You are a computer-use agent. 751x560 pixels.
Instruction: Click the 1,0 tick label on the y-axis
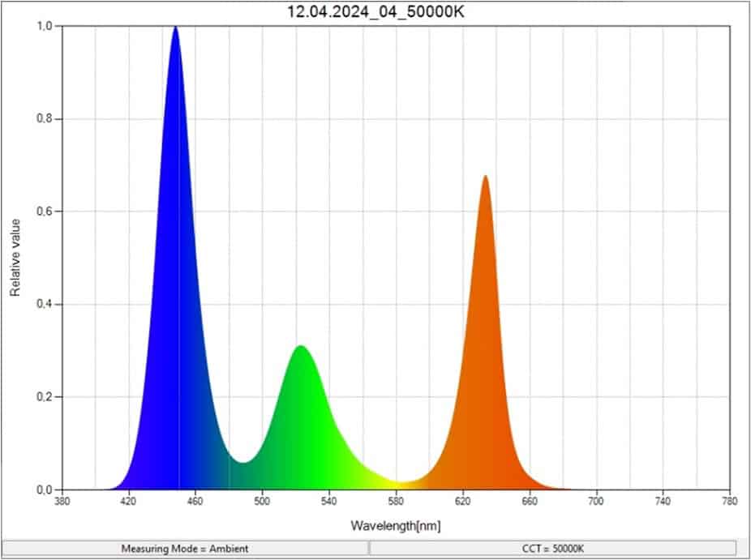45,26
